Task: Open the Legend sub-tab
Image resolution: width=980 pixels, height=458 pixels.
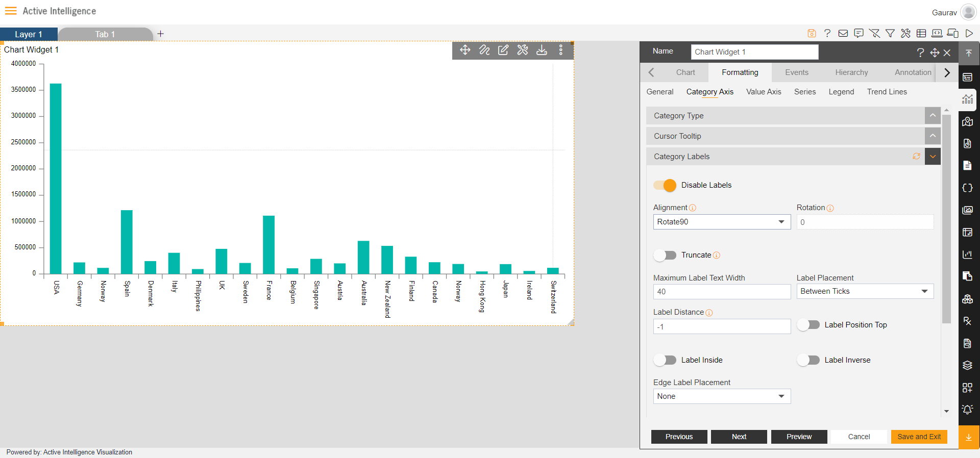Action: coord(841,92)
